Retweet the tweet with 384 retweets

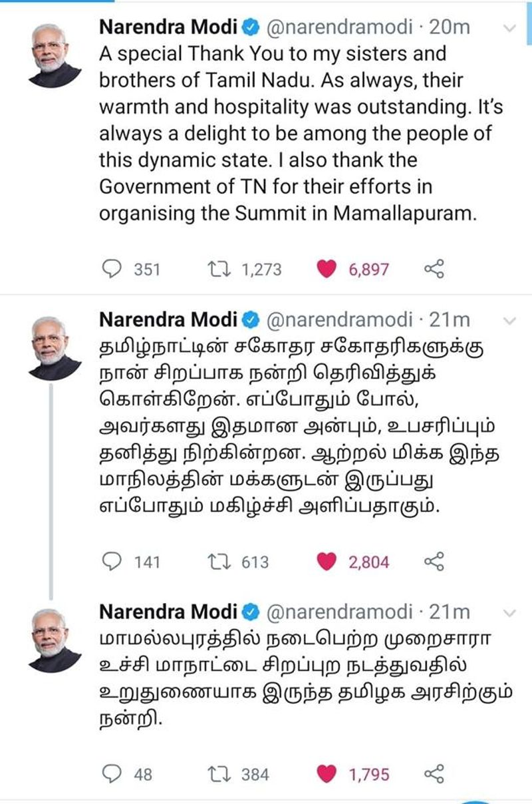(x=216, y=774)
